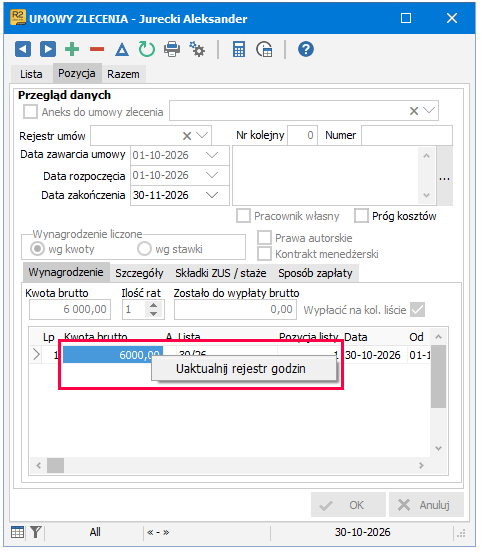Add new contract with green plus icon

tap(72, 49)
